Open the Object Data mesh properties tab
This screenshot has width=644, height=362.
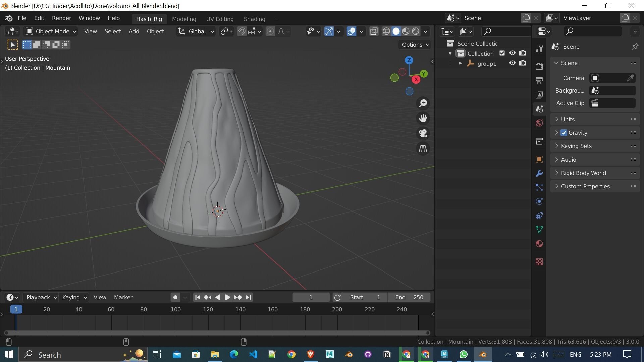coord(539,230)
